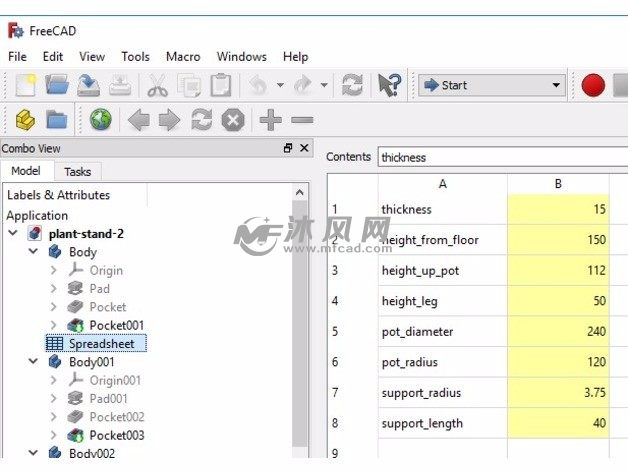Collapse the plant-stand-2 document tree

tap(13, 234)
